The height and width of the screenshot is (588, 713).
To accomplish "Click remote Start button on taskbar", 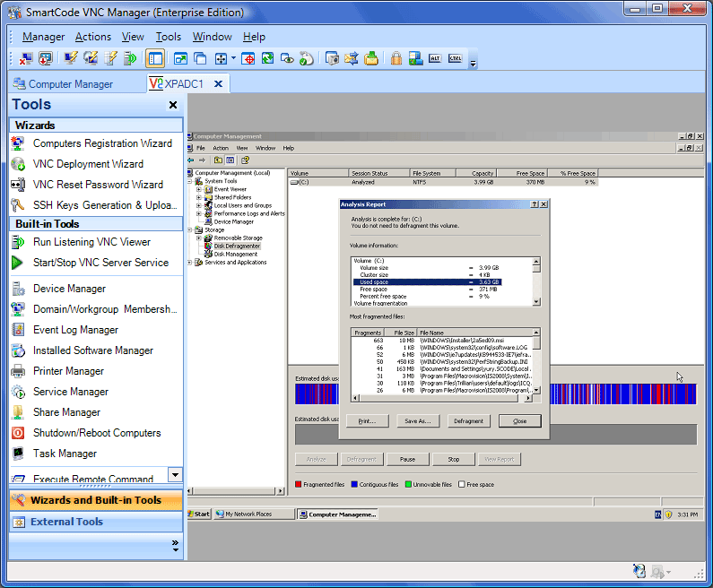I will 199,514.
